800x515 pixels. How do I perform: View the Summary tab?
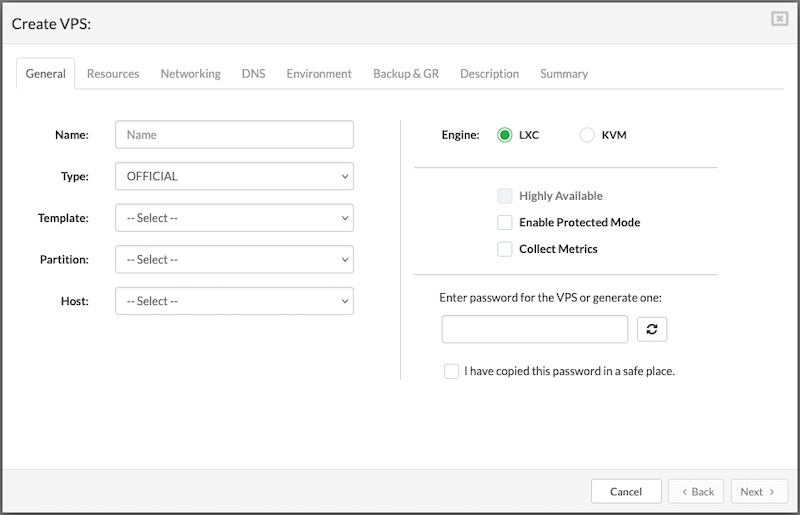(564, 74)
